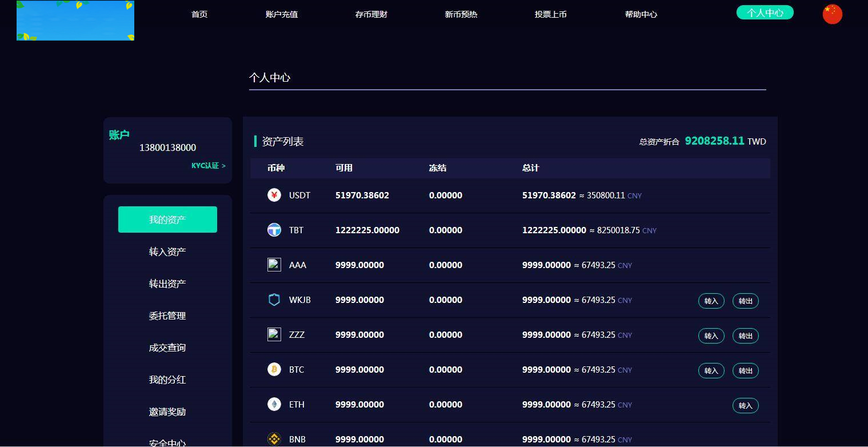Click the TBT coin icon
Screen dimensions: 868x447
click(x=274, y=230)
